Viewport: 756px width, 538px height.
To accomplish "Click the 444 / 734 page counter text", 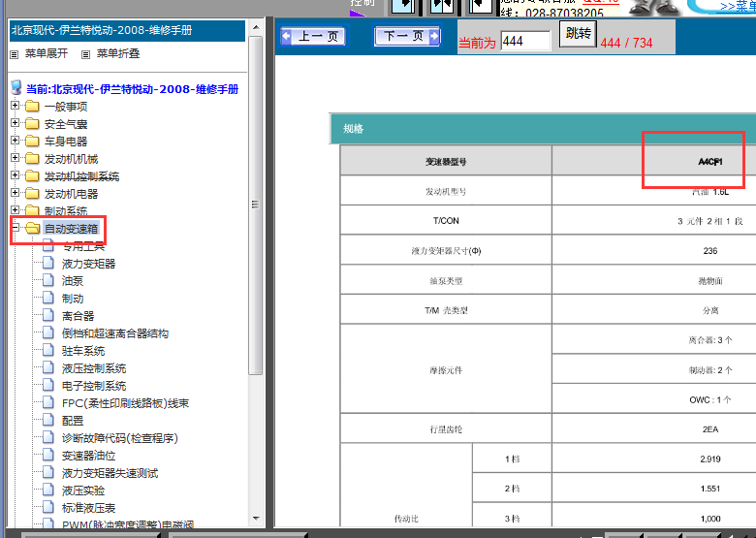I will tap(626, 43).
